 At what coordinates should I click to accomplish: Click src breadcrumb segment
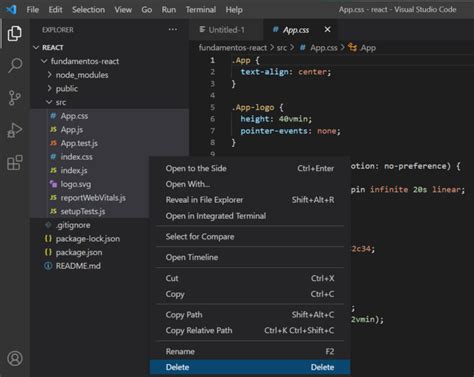coord(282,48)
